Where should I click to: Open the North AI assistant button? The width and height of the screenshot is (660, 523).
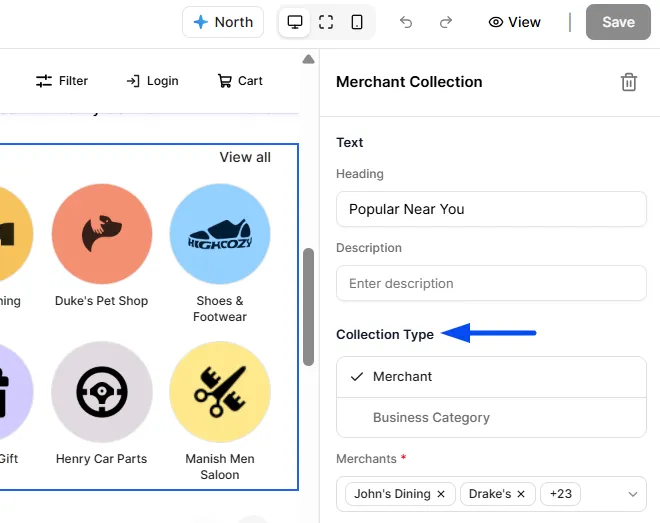point(223,22)
